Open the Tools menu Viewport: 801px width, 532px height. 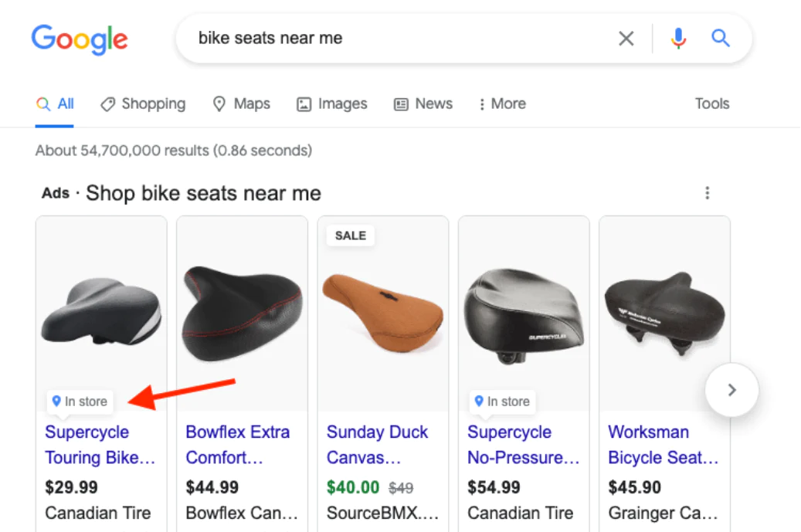[711, 103]
